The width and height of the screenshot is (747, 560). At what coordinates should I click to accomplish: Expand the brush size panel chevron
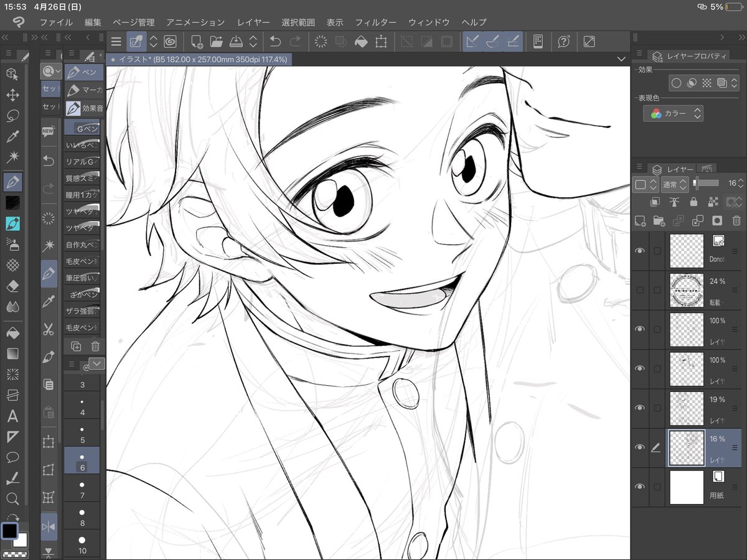pos(97,363)
